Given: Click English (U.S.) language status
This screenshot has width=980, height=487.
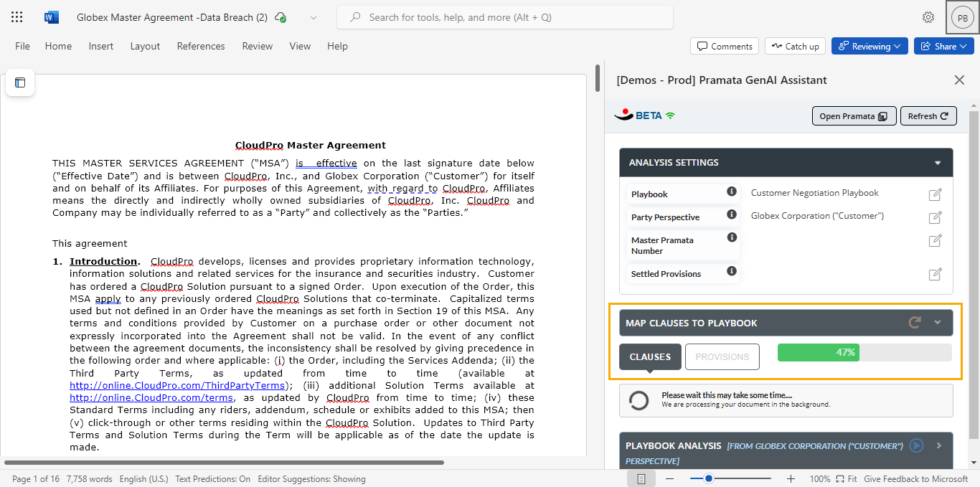Looking at the screenshot, I should [x=144, y=478].
